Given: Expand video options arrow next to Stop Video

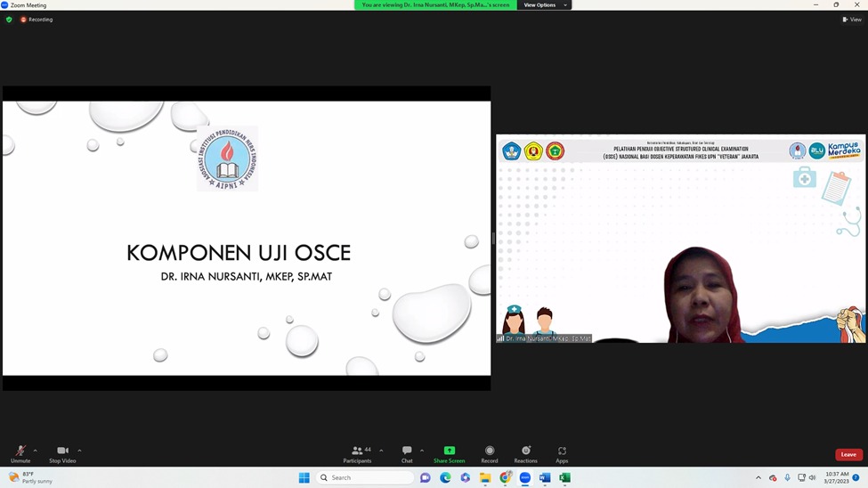Looking at the screenshot, I should click(79, 451).
